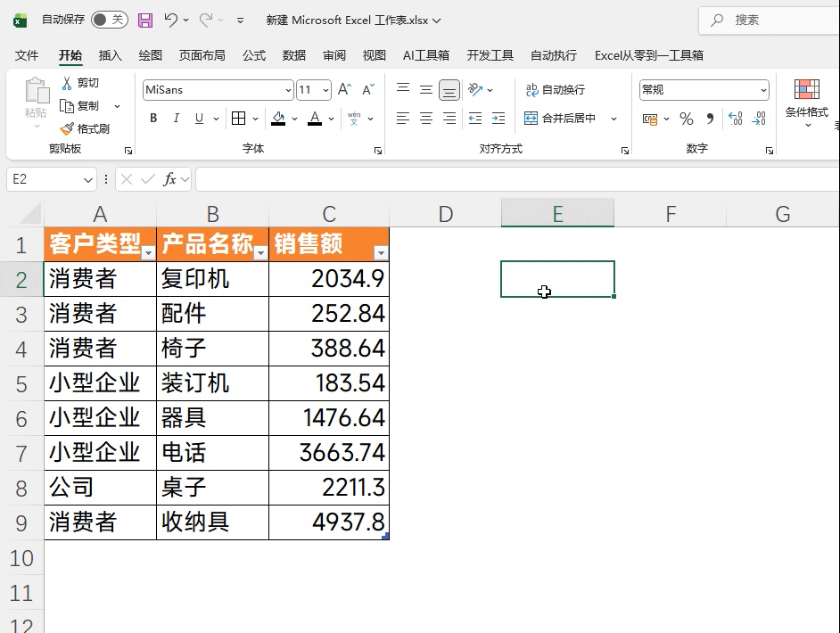
Task: Switch to the 绘图 tab
Action: pos(150,55)
